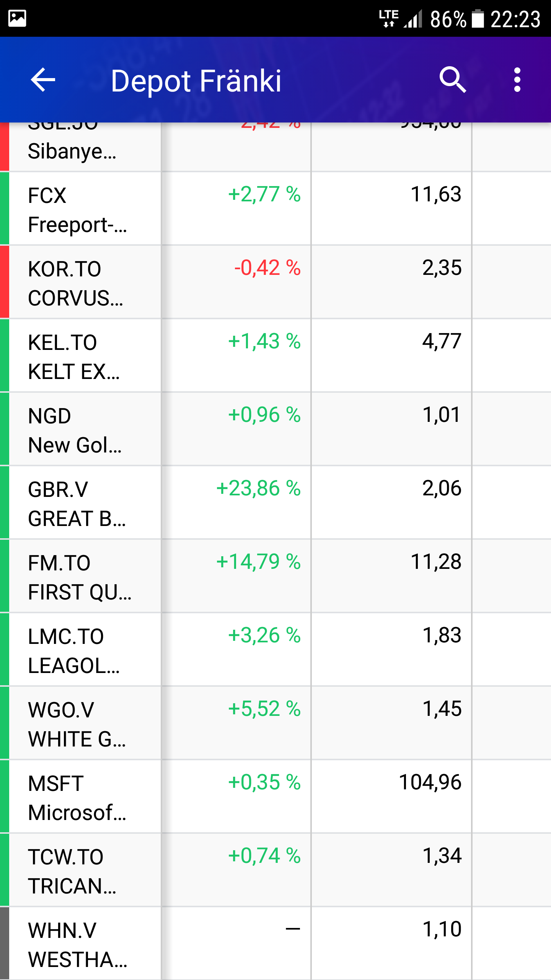Tap the 104,96 Microsoft price
Screen dimensions: 551x980
(430, 782)
